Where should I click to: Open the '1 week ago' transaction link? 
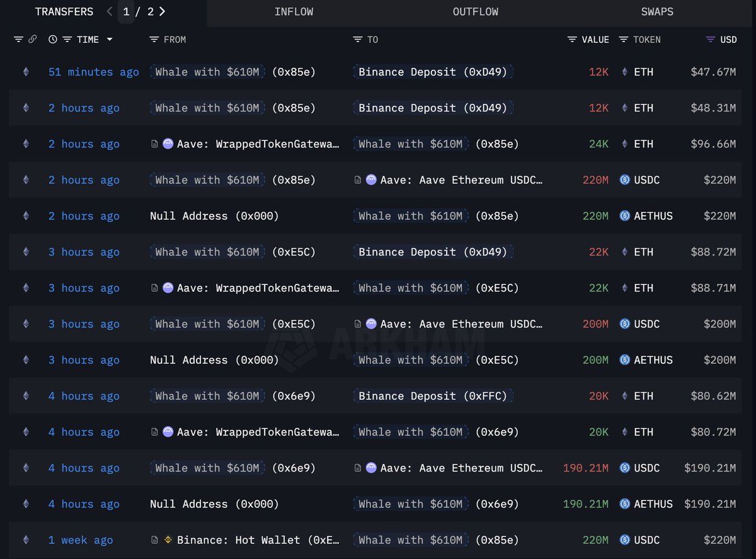point(81,539)
